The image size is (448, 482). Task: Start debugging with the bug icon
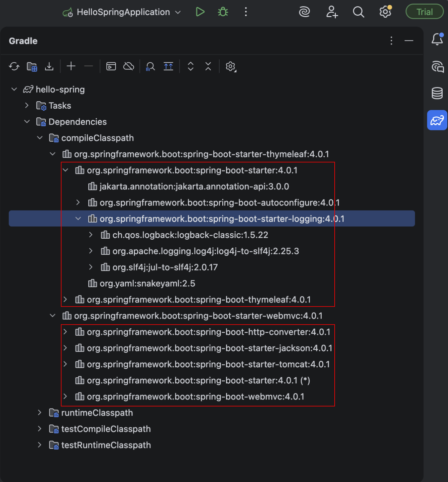[223, 12]
